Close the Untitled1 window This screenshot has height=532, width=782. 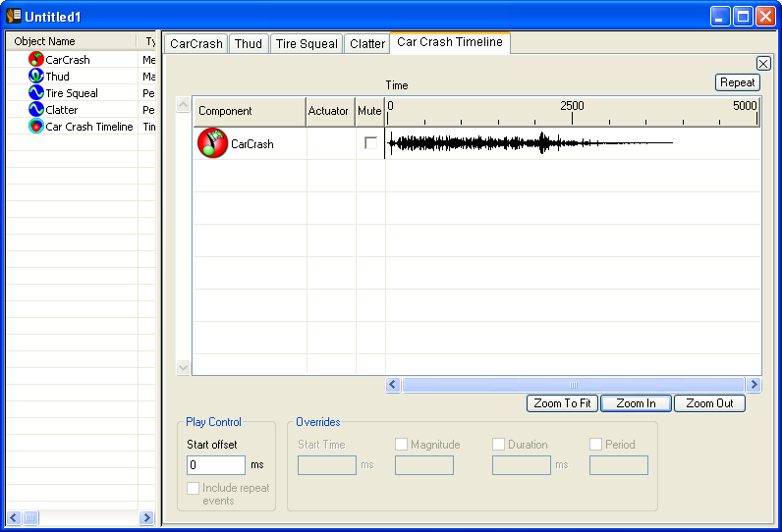[765, 17]
